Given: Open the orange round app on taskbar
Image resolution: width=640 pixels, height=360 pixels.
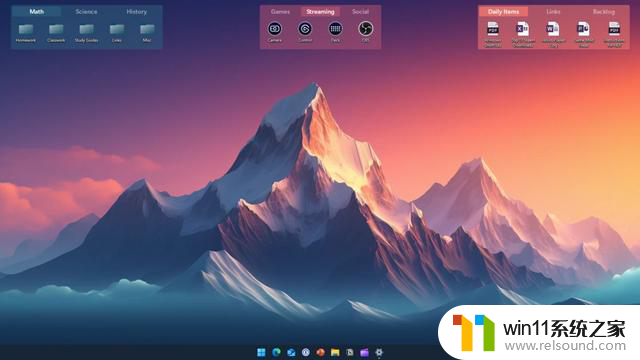Looking at the screenshot, I should tap(320, 352).
